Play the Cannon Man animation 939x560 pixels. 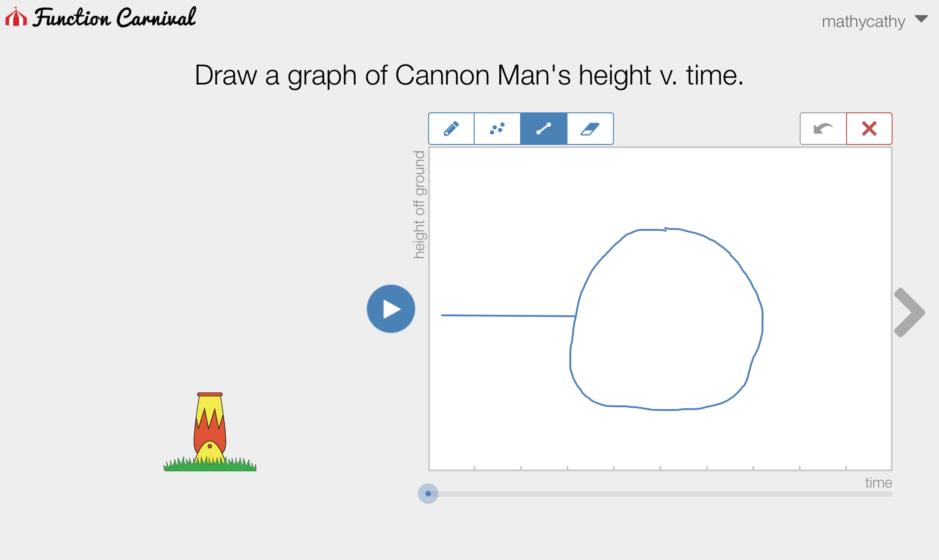point(391,309)
